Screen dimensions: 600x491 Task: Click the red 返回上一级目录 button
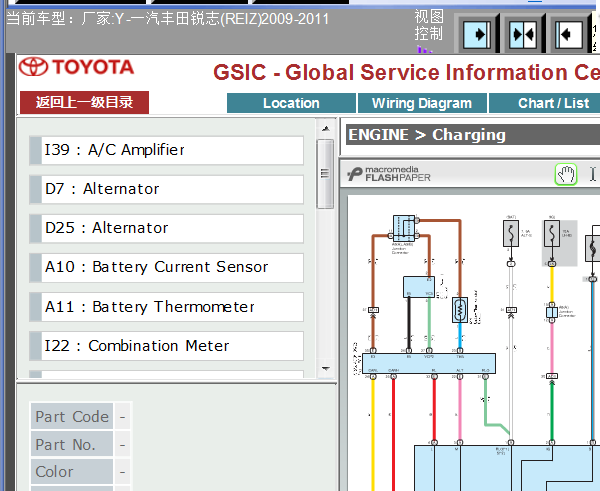click(84, 103)
